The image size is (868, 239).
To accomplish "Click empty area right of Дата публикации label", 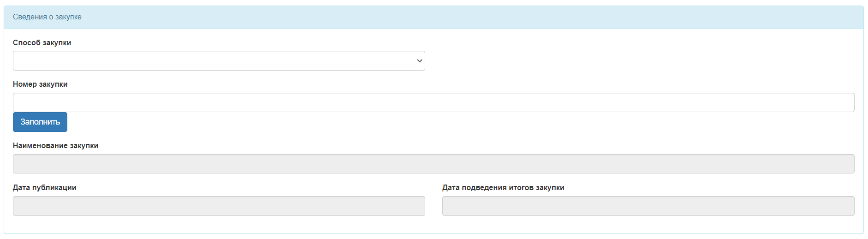I will (251, 187).
